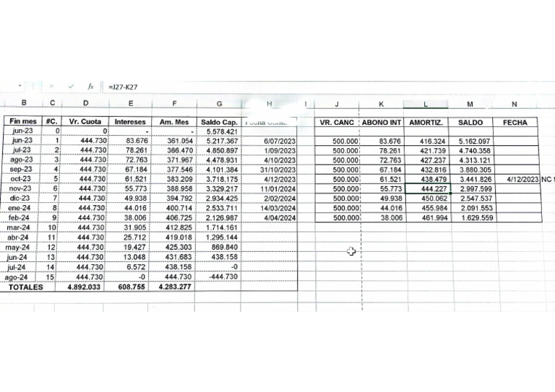The width and height of the screenshot is (555, 392).
Task: Select the 'dic-23' month cell
Action: 21,199
